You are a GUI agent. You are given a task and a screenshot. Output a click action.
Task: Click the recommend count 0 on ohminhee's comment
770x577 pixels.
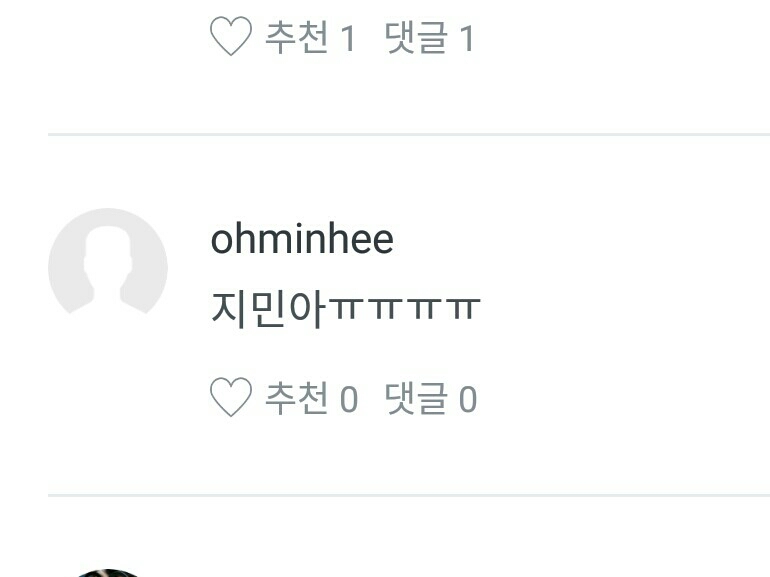(x=349, y=399)
